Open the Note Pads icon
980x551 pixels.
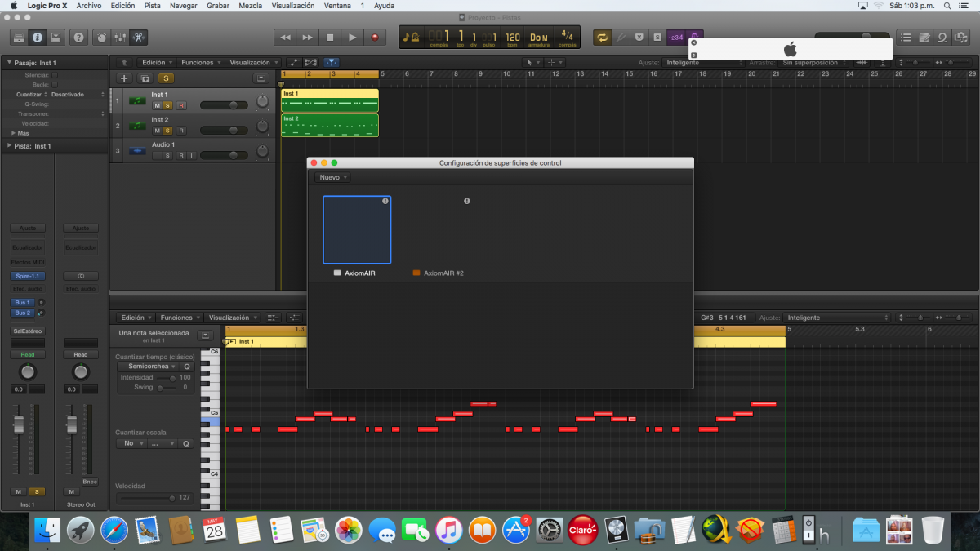coord(924,37)
